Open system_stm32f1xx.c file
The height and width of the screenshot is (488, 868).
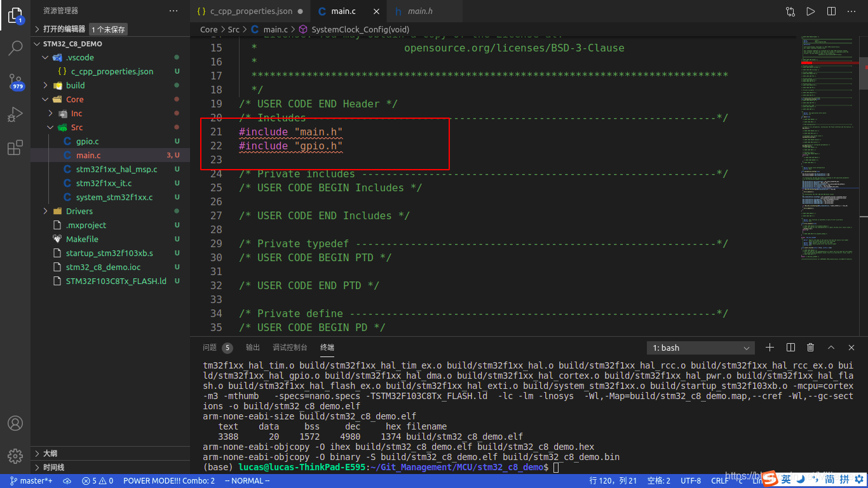(110, 197)
